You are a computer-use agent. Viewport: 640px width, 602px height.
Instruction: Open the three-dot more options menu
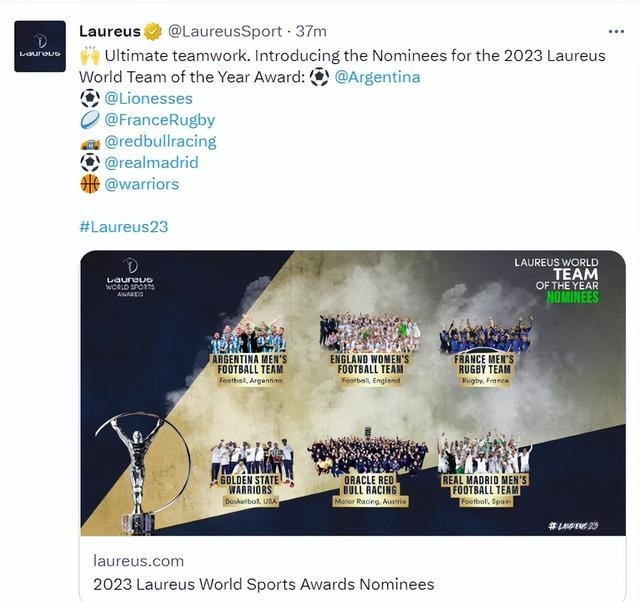616,31
